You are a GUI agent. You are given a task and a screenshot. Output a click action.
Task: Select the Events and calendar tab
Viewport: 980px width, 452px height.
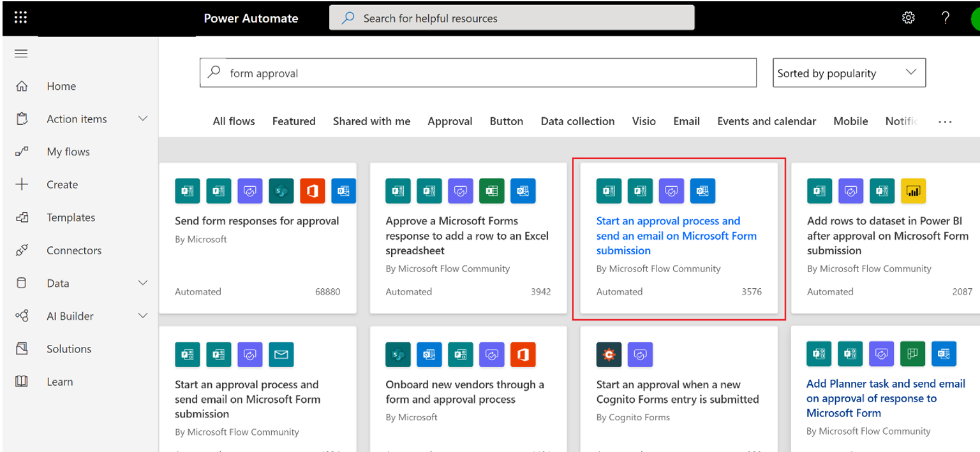pos(766,121)
